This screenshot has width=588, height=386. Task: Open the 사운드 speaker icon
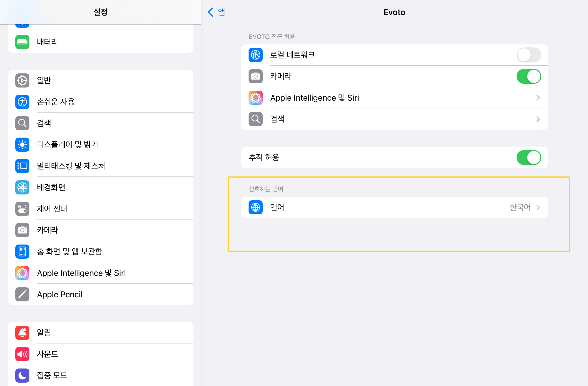(22, 354)
